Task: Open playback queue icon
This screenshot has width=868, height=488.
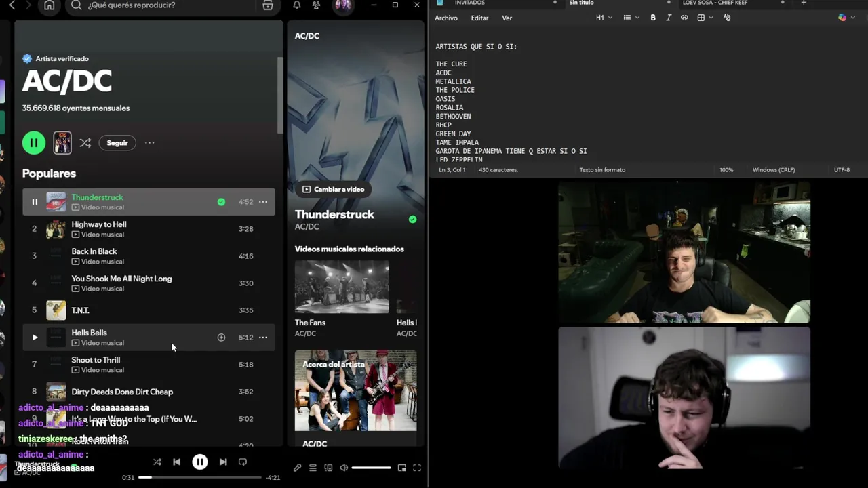Action: tap(313, 468)
